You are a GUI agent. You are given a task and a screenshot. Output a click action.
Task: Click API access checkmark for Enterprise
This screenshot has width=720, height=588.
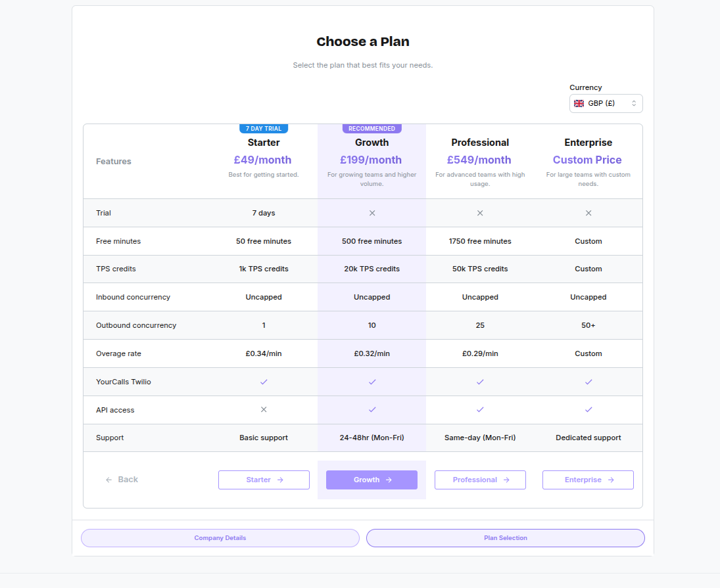pyautogui.click(x=588, y=409)
